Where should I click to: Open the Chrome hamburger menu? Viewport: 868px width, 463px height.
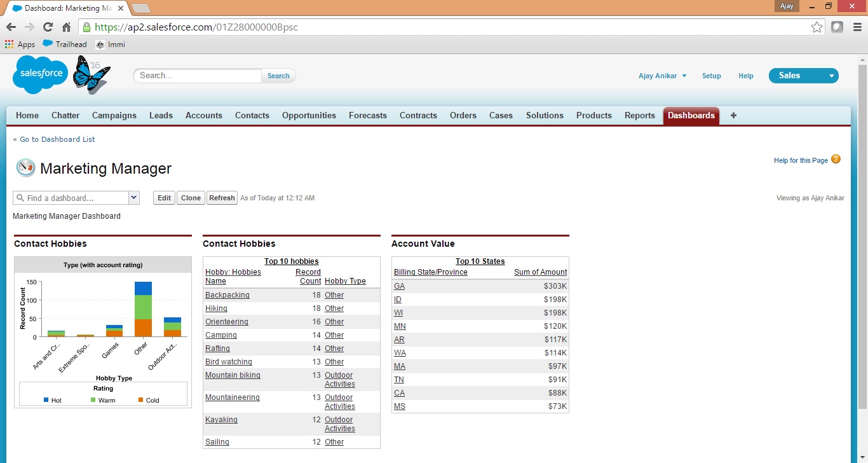coord(856,27)
